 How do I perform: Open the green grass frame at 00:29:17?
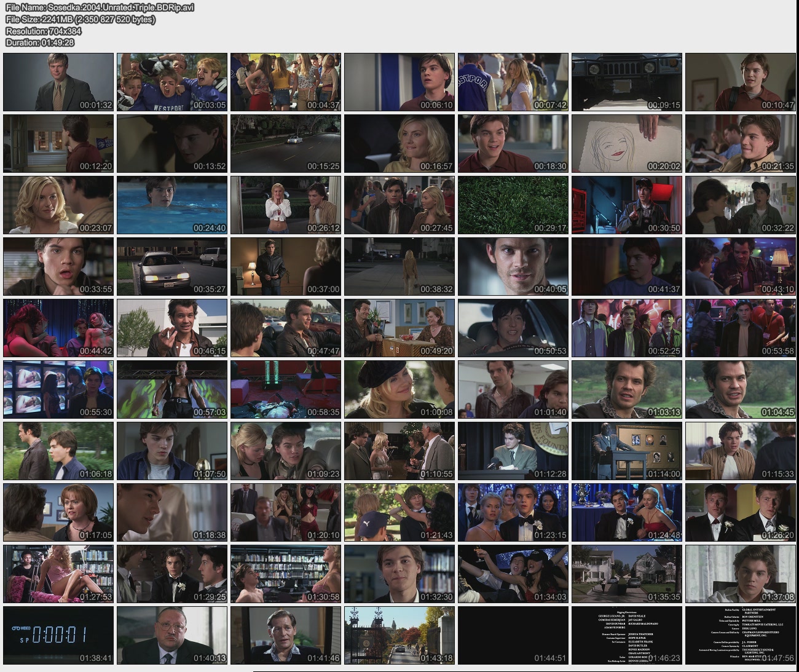click(513, 205)
